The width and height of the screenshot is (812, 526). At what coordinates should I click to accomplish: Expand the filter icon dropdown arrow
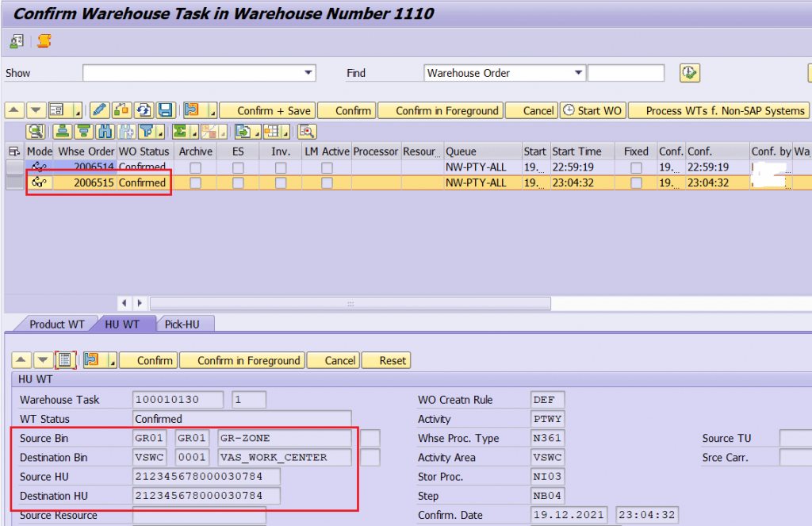(160, 132)
